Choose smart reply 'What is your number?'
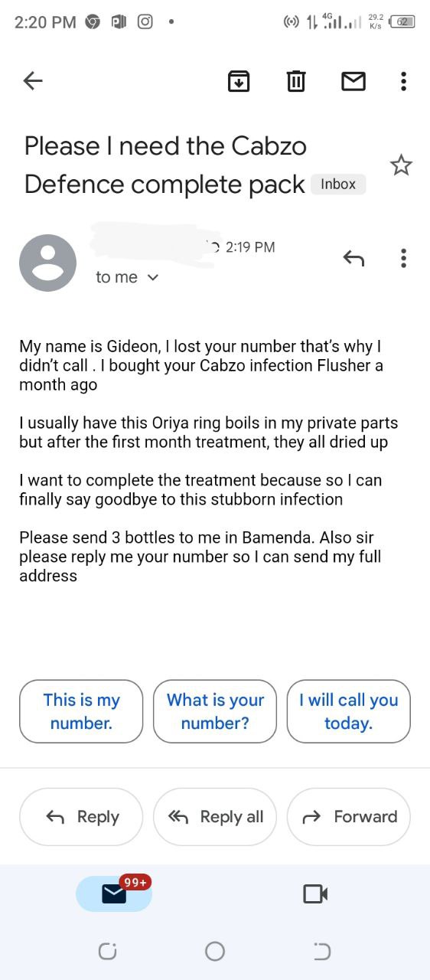This screenshot has width=430, height=980. [215, 711]
